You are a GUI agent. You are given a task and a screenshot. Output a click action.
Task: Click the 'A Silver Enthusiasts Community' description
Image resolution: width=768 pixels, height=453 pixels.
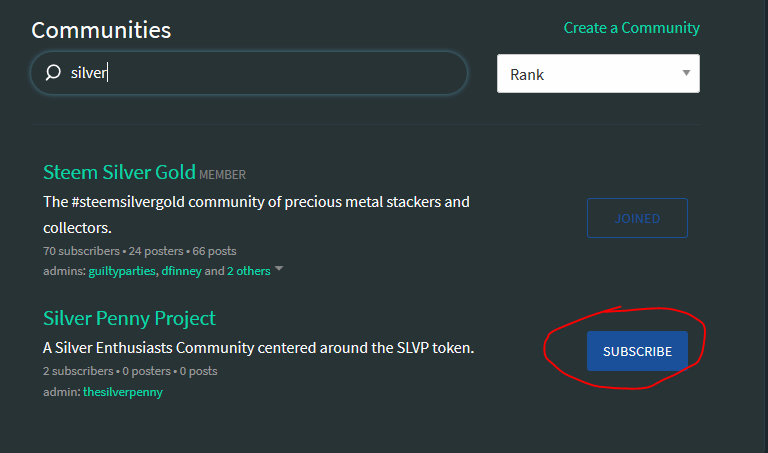click(258, 348)
